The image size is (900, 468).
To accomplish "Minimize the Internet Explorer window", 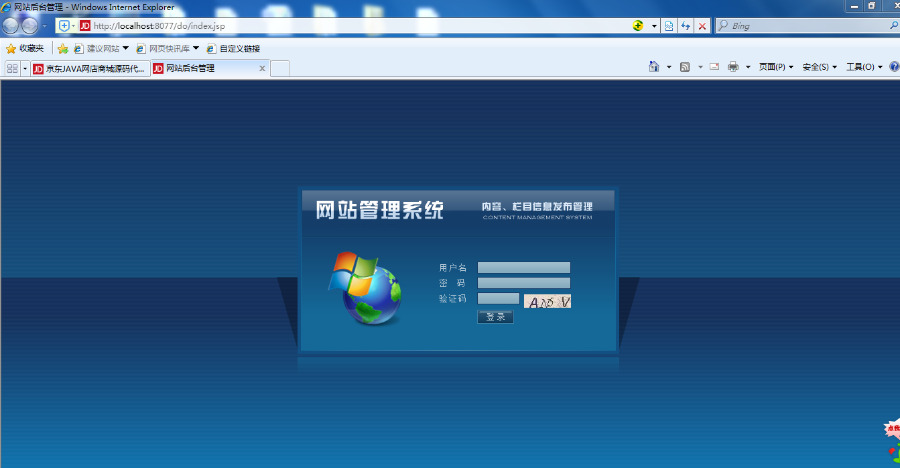I will (855, 6).
